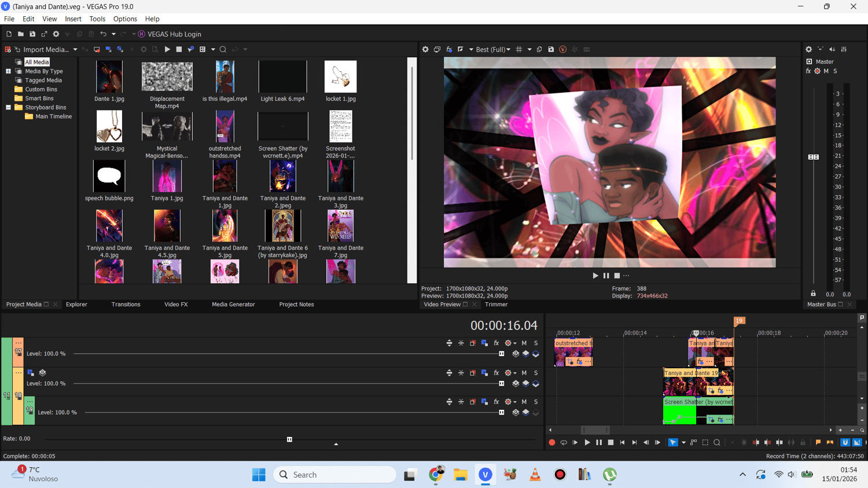Switch to the Trimmer tab
868x488 pixels.
coord(496,304)
